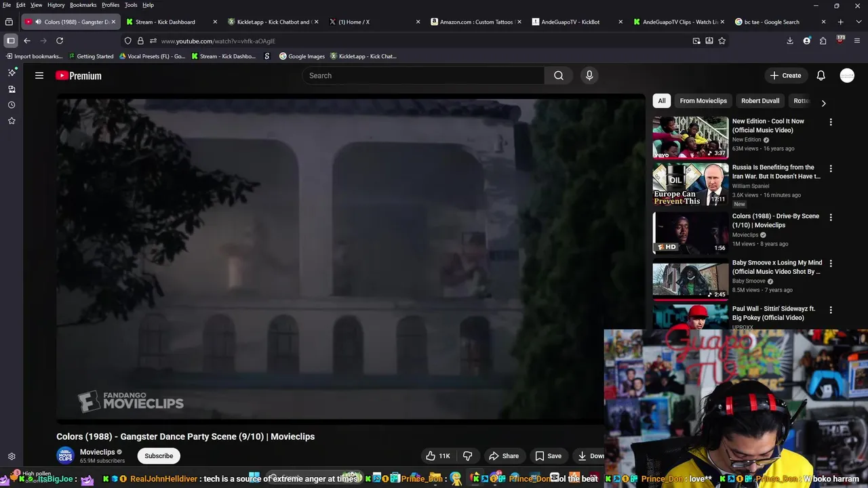Click the YouTube search magnifier button

pyautogui.click(x=559, y=76)
